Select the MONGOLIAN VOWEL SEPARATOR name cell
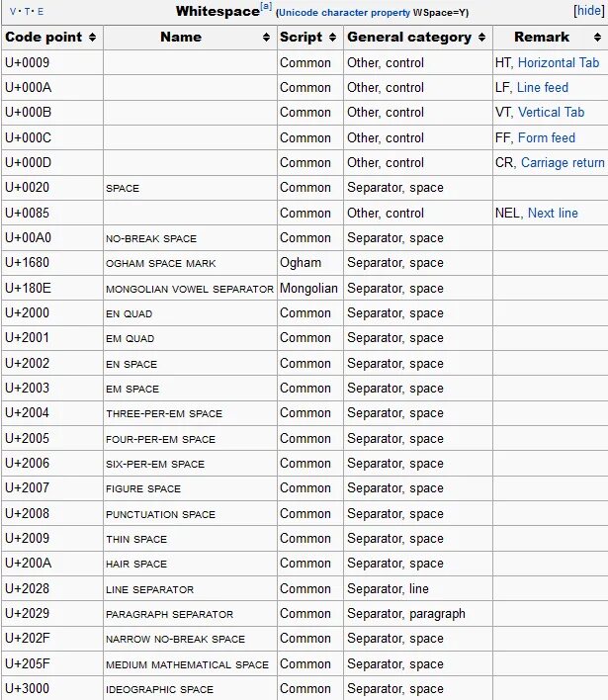 click(190, 289)
